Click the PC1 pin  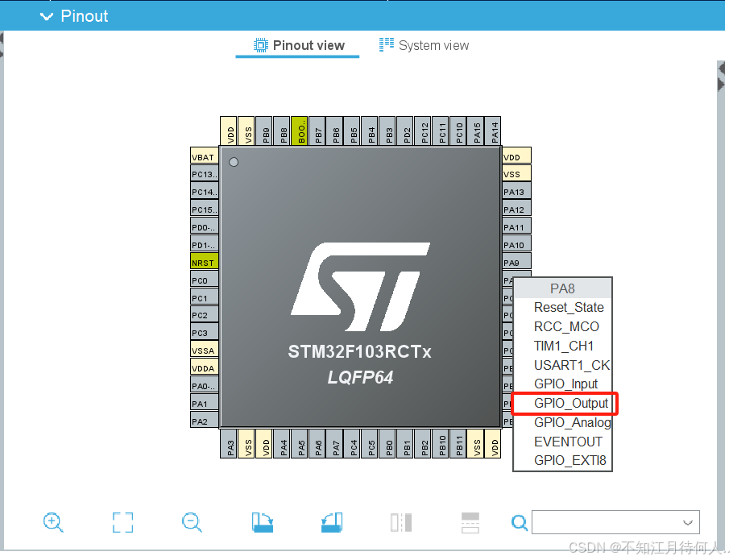[205, 297]
